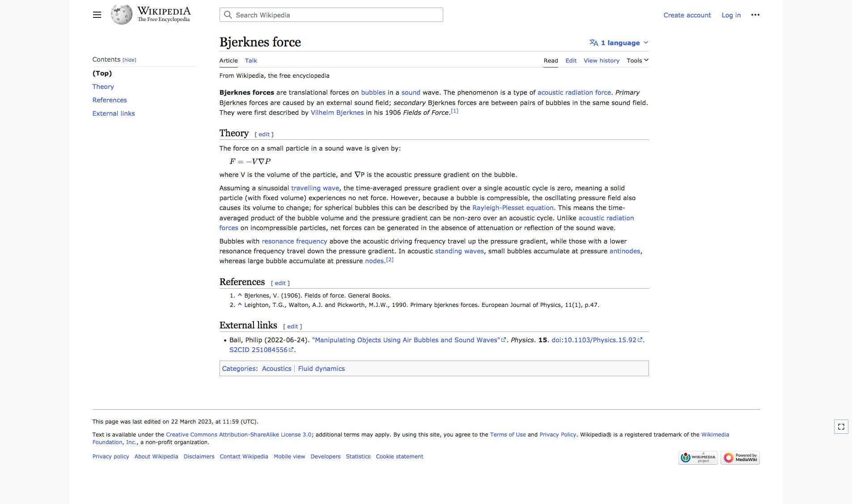Click the Wikimedia project badge

pos(698,458)
